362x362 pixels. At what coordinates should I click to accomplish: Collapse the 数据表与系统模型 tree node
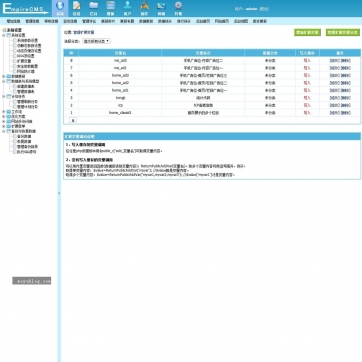point(4,81)
